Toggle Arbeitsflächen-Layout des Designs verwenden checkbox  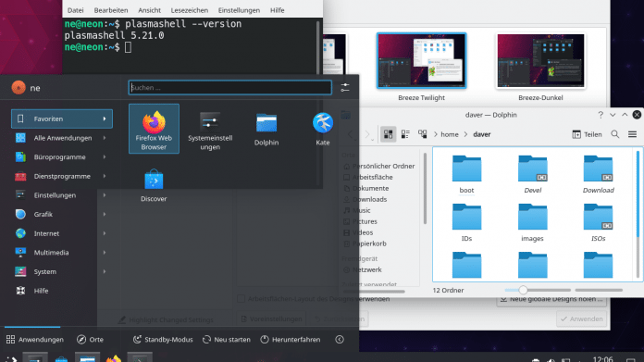[x=241, y=299]
